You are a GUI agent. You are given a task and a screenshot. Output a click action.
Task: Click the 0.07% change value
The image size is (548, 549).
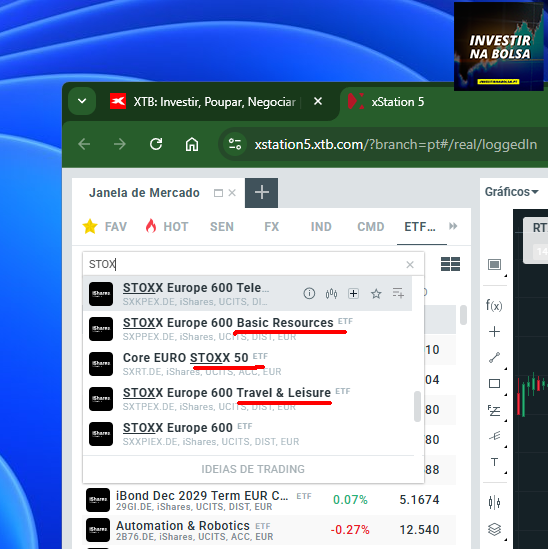tap(350, 500)
